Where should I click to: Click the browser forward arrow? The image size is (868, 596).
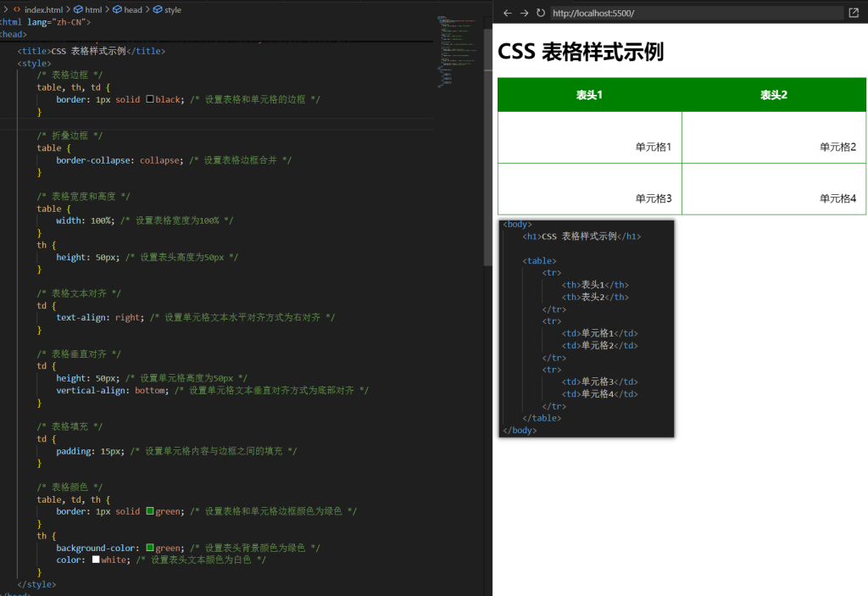click(x=523, y=13)
